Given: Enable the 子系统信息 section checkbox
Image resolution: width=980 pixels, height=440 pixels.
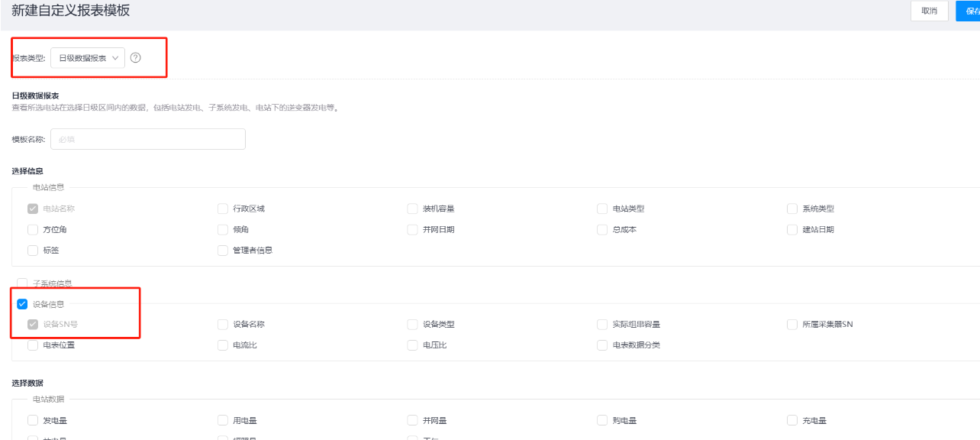Looking at the screenshot, I should pos(22,283).
